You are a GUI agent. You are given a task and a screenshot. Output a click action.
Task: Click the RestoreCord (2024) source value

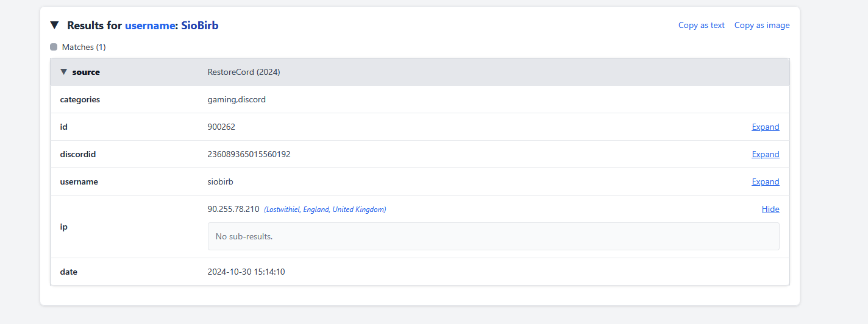244,72
